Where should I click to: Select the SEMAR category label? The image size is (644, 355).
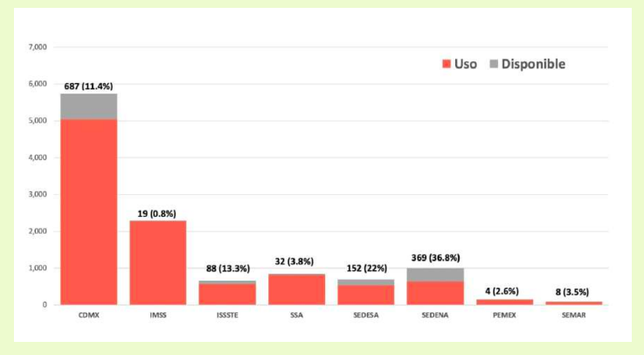573,313
